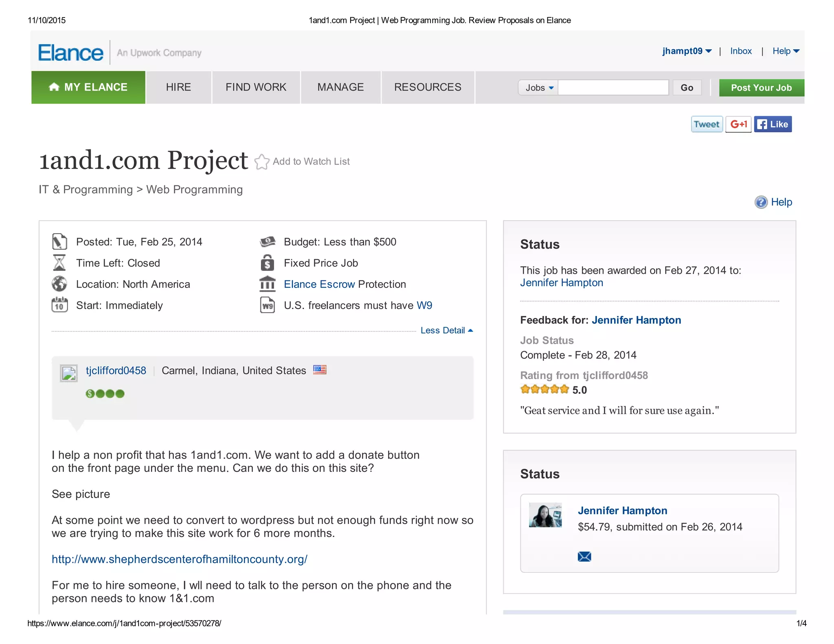Open the jhampt09 account dropdown
The width and height of the screenshot is (834, 644).
687,51
